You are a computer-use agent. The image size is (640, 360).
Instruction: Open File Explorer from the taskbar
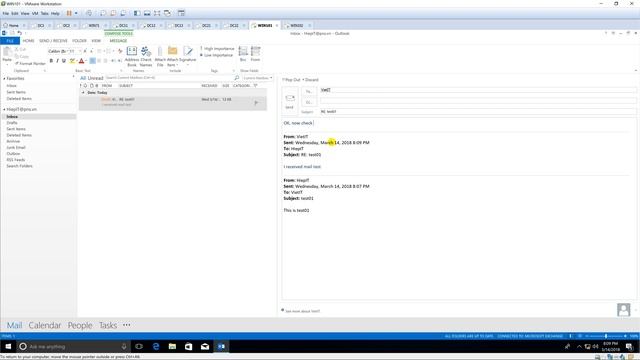[172, 347]
